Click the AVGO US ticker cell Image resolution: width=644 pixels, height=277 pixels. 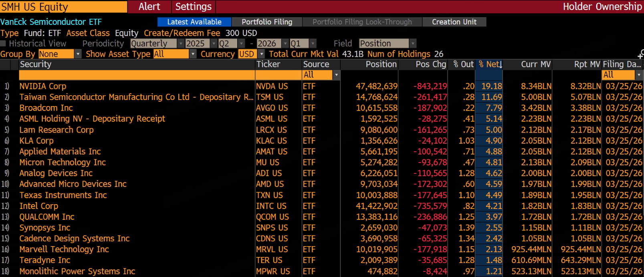pos(272,108)
